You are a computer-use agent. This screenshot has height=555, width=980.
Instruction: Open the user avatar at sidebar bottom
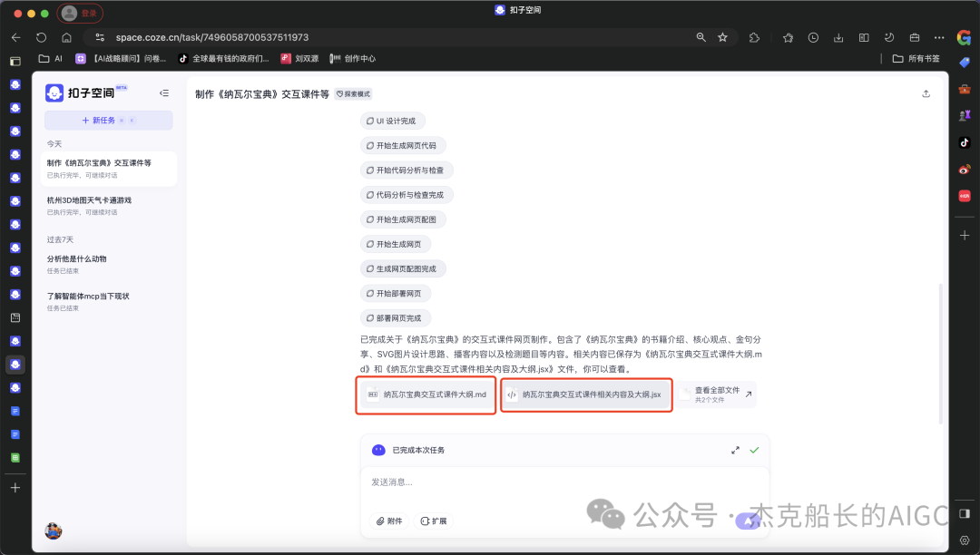coord(54,531)
